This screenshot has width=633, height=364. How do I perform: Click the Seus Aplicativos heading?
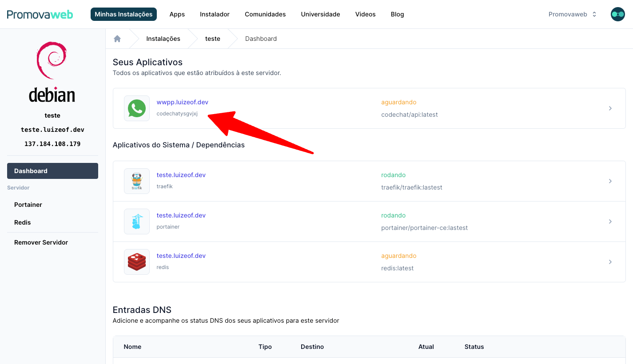pyautogui.click(x=147, y=62)
